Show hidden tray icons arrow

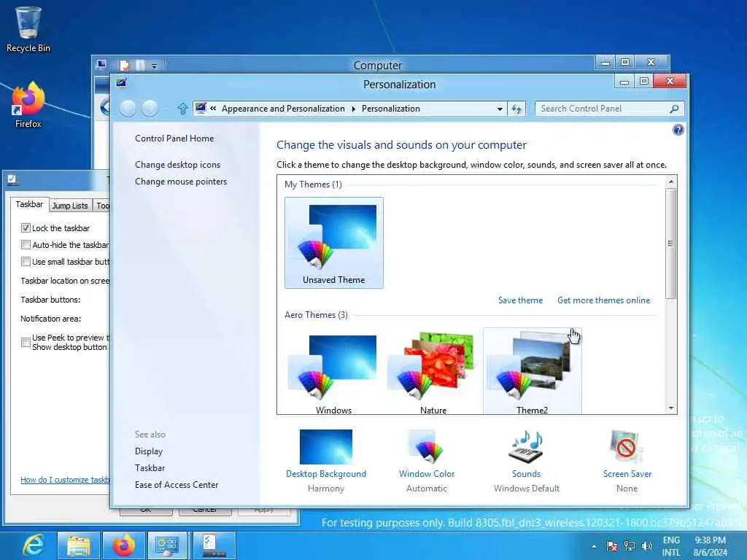(x=594, y=546)
